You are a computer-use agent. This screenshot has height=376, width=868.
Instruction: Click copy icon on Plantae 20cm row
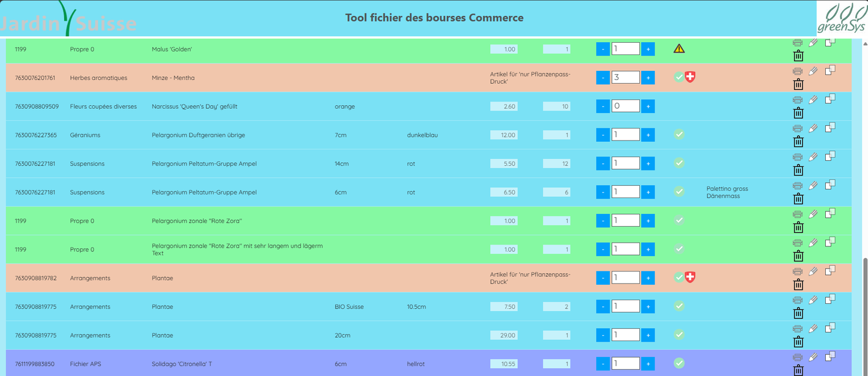(x=830, y=328)
